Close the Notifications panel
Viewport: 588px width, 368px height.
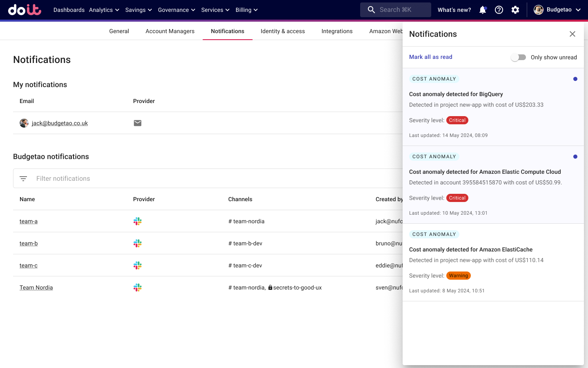pyautogui.click(x=572, y=34)
